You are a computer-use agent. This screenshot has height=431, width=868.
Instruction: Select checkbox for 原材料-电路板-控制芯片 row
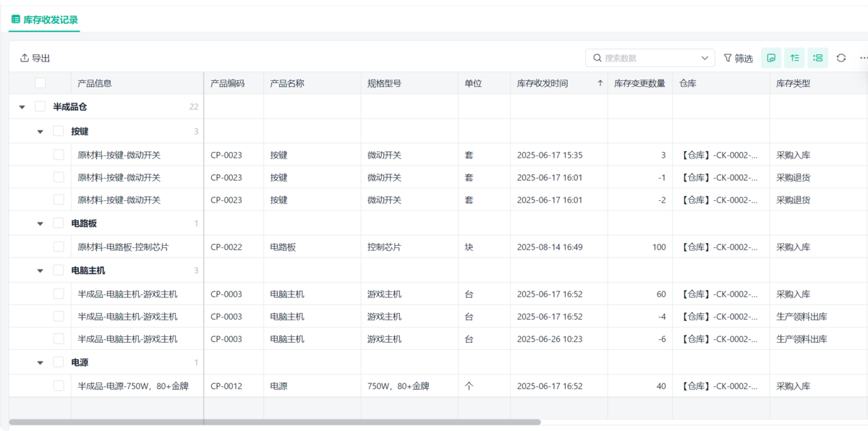click(59, 247)
